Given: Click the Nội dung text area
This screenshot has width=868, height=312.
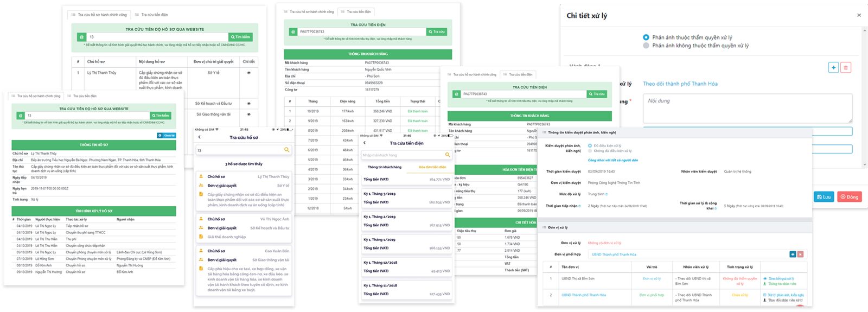Looking at the screenshot, I should click(748, 108).
